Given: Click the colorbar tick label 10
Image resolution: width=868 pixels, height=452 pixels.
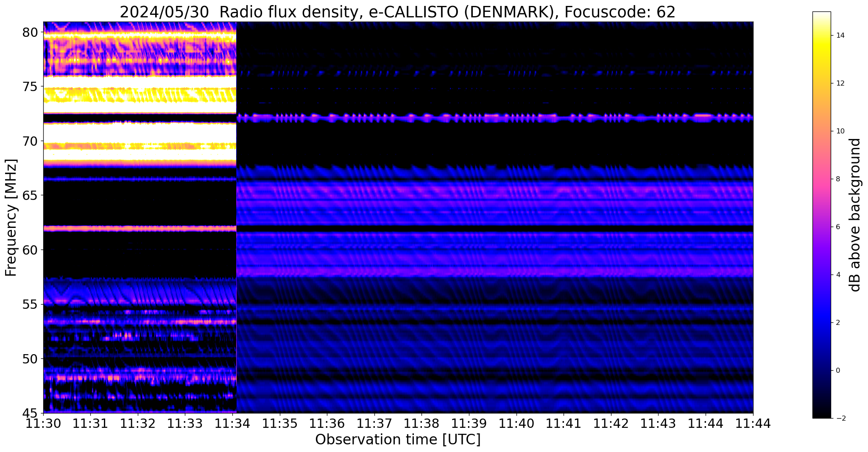Looking at the screenshot, I should click(x=840, y=131).
